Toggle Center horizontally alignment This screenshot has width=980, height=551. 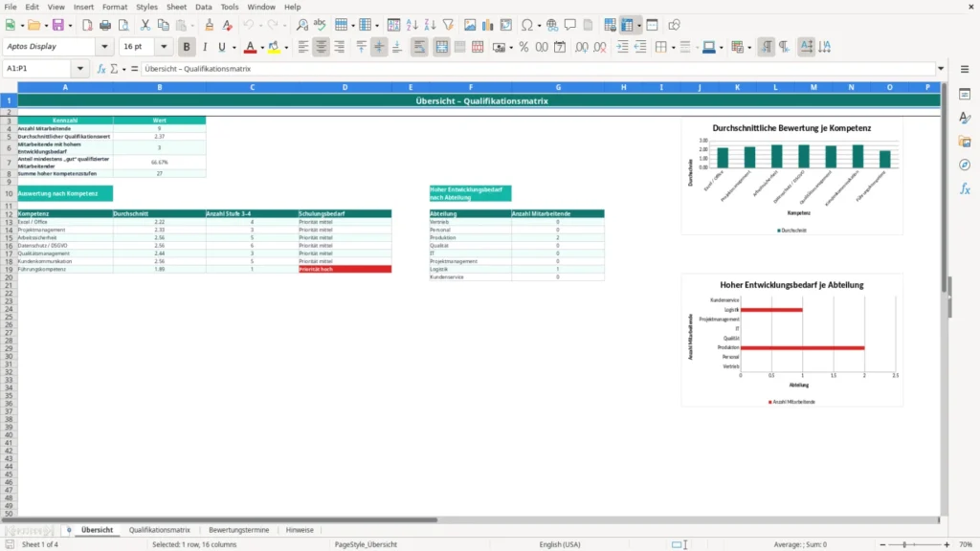pyautogui.click(x=322, y=47)
